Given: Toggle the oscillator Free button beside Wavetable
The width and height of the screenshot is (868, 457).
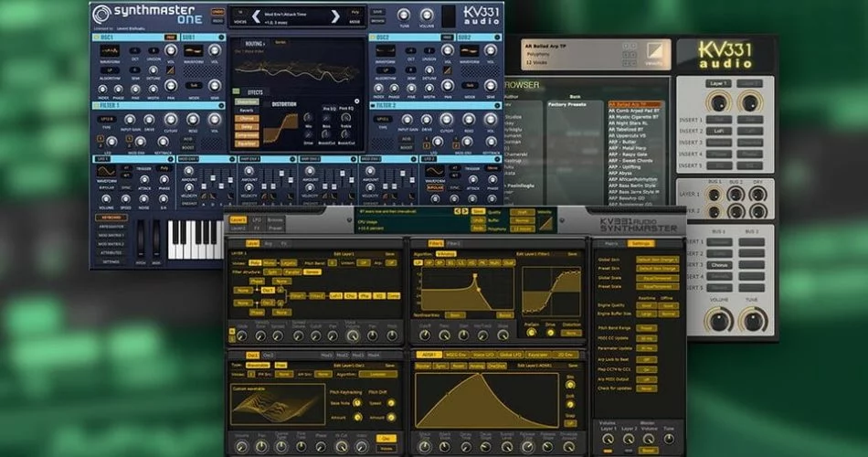Looking at the screenshot, I should 281,366.
